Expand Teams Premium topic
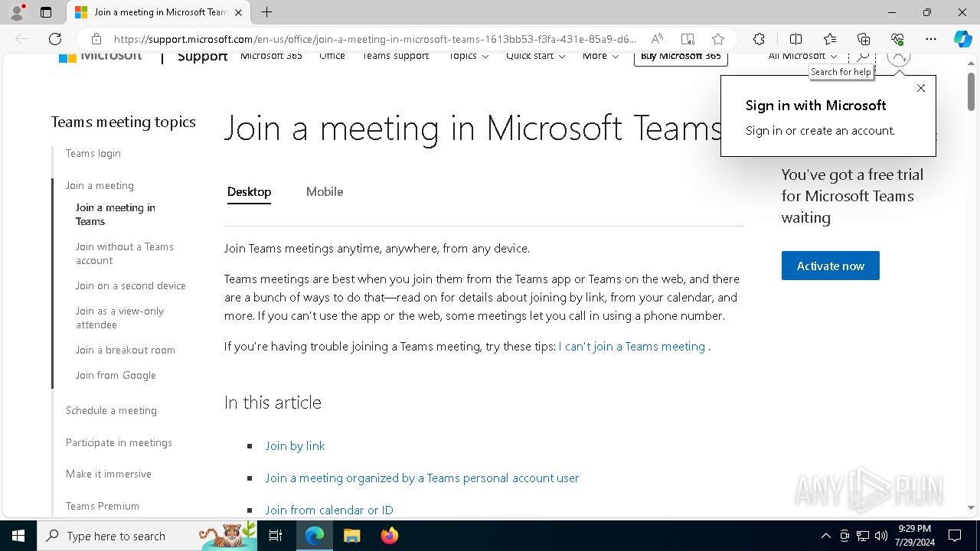This screenshot has width=980, height=551. tap(103, 506)
